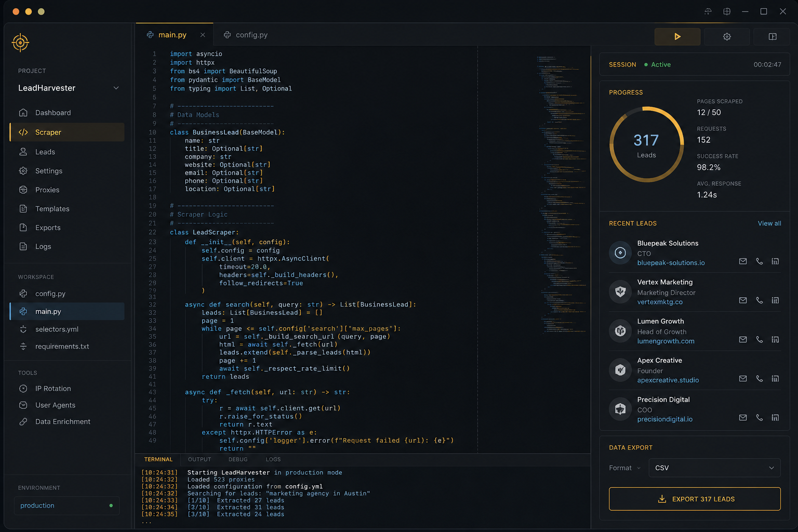Screen dimensions: 798x532
Task: Expand the LeadHarvester project dropdown
Action: [x=116, y=88]
